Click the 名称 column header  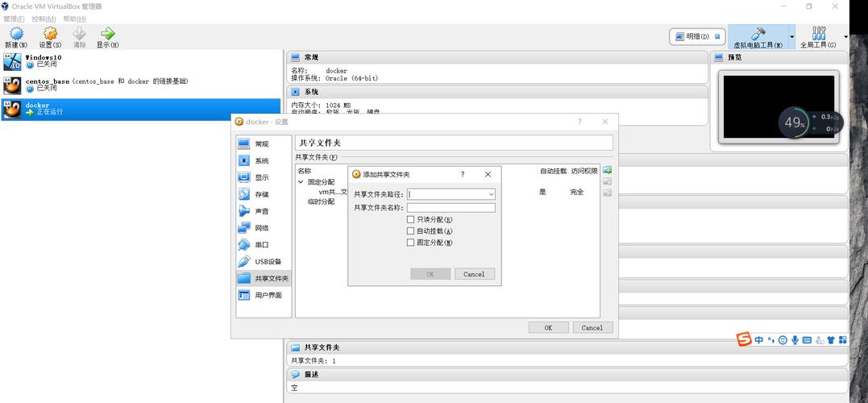coord(305,171)
